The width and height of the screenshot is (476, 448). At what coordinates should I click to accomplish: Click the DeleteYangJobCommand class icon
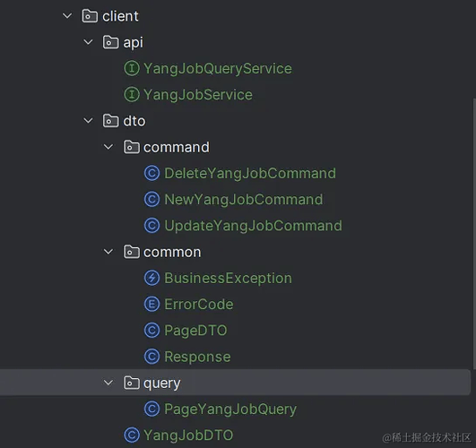(151, 173)
